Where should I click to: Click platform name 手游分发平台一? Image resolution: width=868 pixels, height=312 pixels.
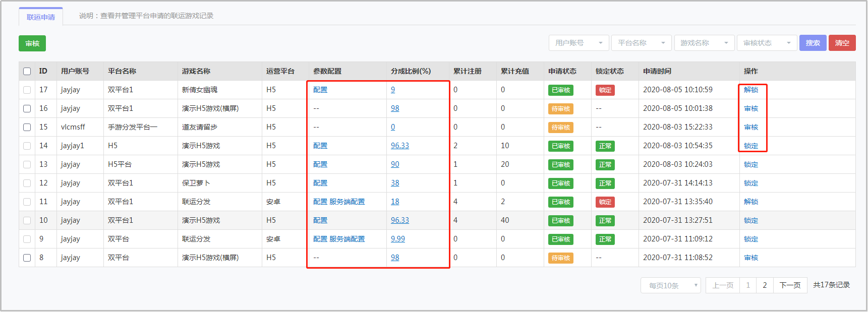(x=133, y=127)
